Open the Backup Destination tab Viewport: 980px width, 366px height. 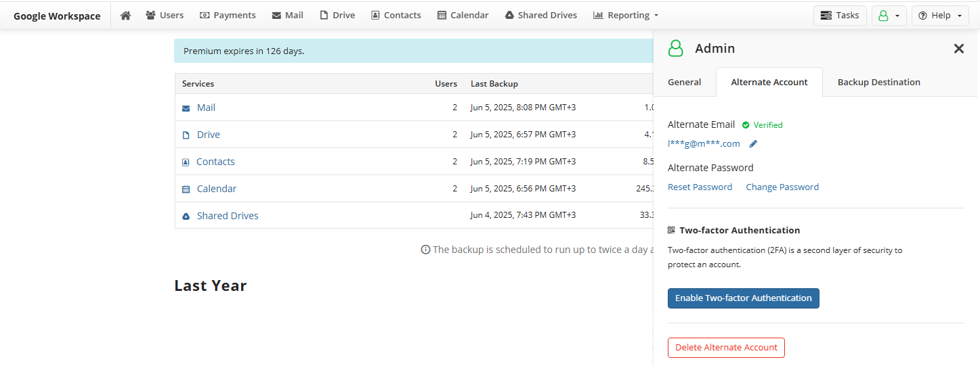pyautogui.click(x=878, y=82)
